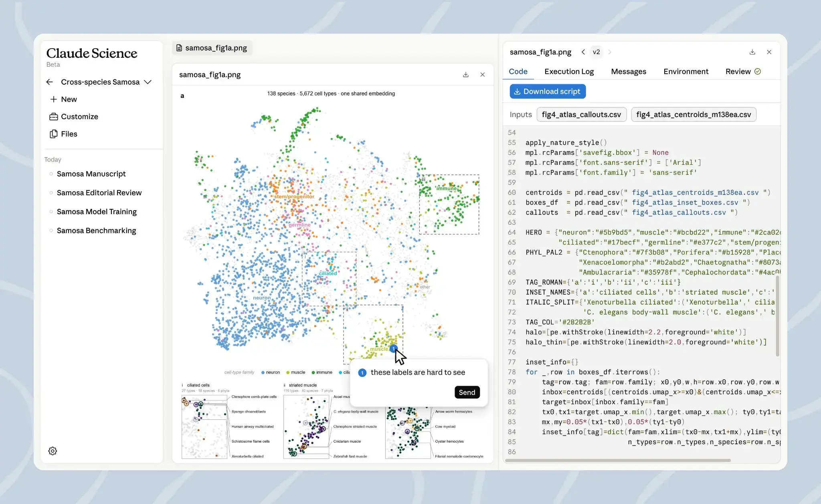Go to next version with right chevron
The height and width of the screenshot is (504, 821).
(x=610, y=52)
